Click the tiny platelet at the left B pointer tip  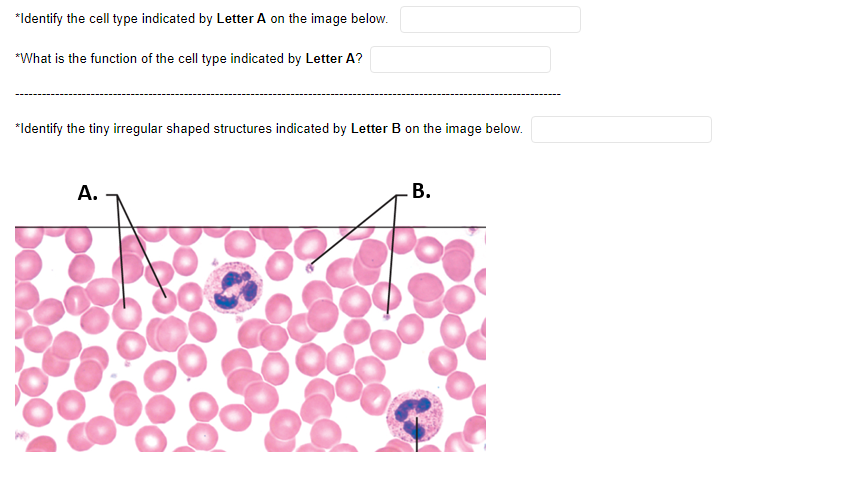point(310,268)
